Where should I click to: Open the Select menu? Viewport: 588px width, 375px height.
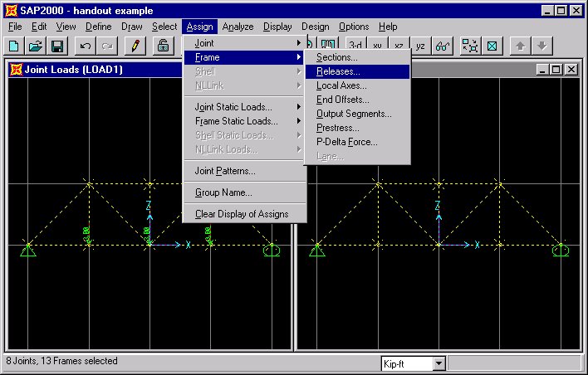pyautogui.click(x=164, y=27)
